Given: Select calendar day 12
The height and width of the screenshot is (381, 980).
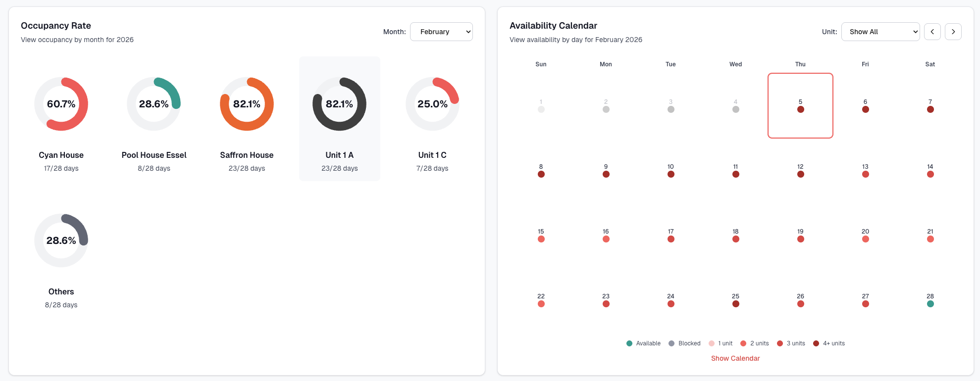Looking at the screenshot, I should (x=800, y=170).
